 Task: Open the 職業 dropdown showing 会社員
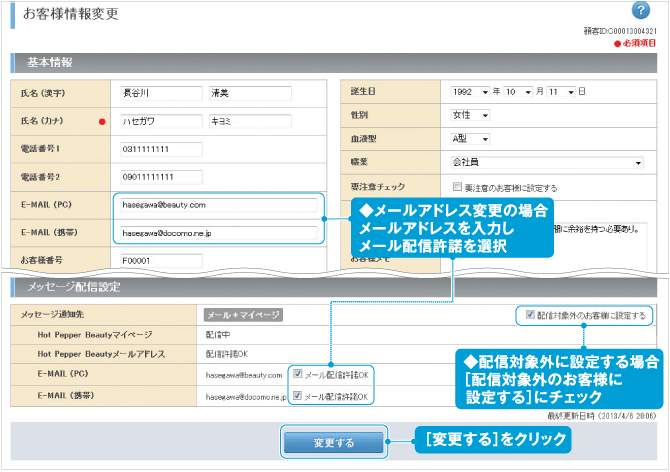pos(547,162)
